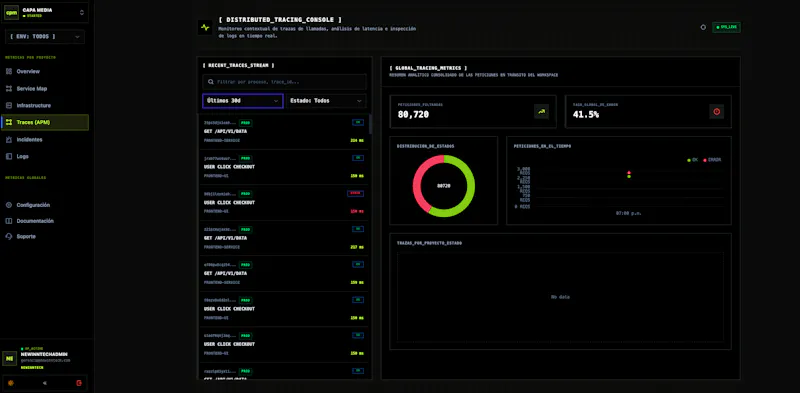Open the GET /API/V1/DATA trace at 217 ms
The height and width of the screenshot is (393, 800).
click(x=284, y=238)
